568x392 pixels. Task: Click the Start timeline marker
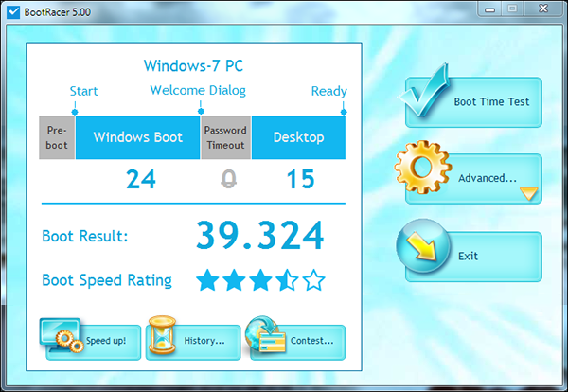coord(75,112)
